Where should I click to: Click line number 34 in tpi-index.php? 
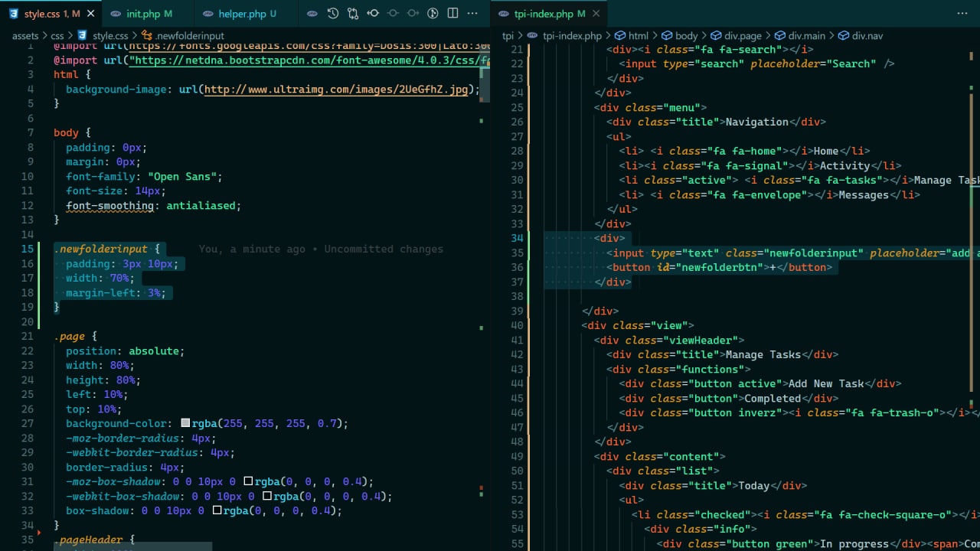pyautogui.click(x=517, y=238)
